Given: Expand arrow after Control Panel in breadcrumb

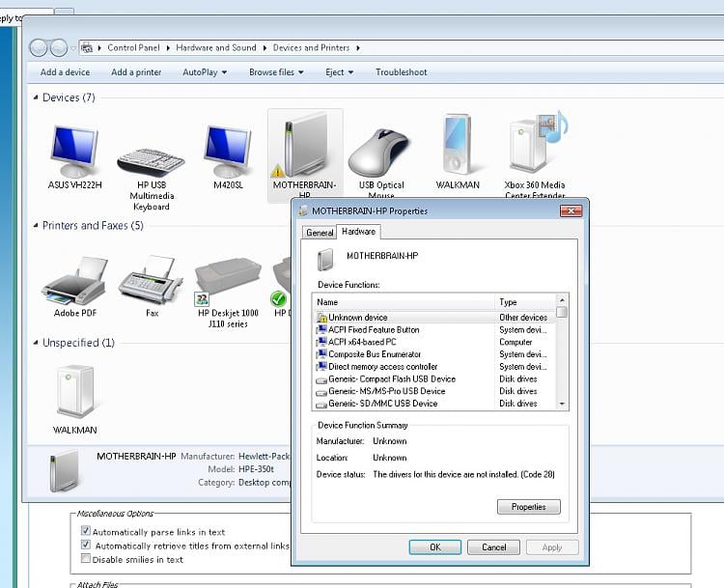Looking at the screenshot, I should (168, 48).
